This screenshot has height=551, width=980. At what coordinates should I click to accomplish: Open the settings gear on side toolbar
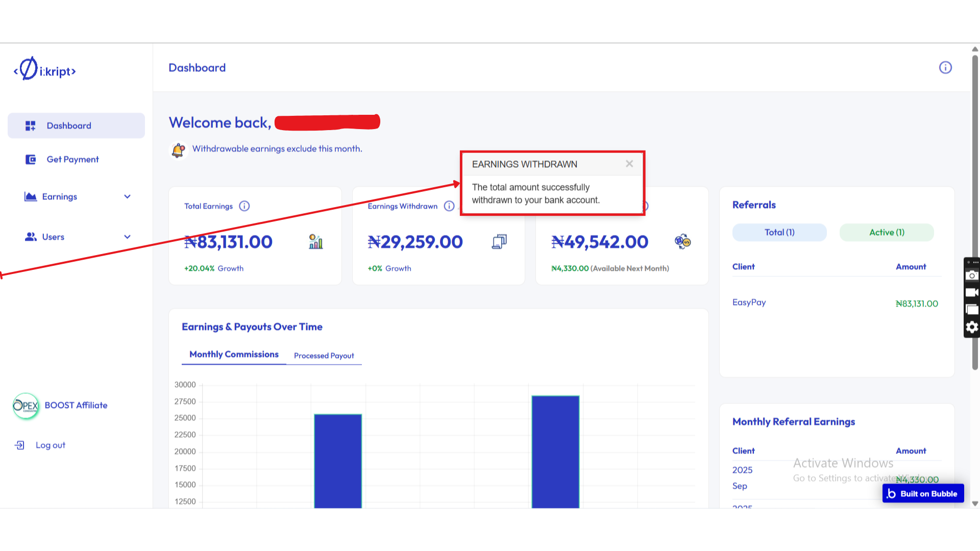coord(972,327)
